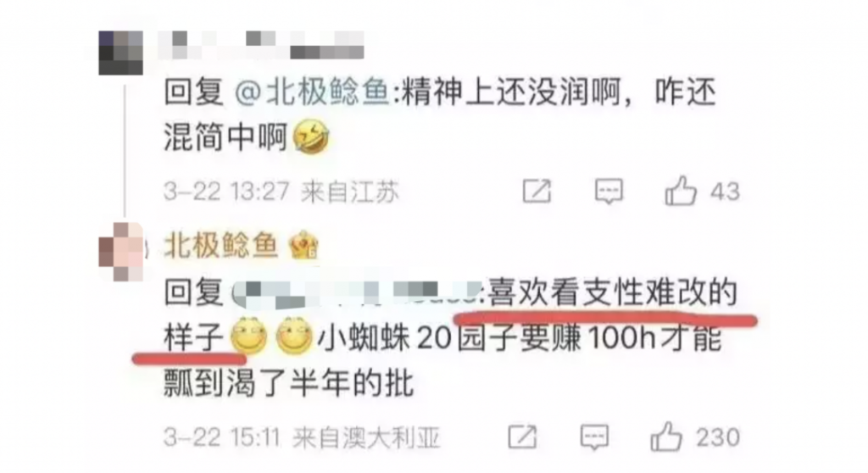The height and width of the screenshot is (473, 868).
Task: Open the 北极鲶鱼 username in orange
Action: (x=221, y=245)
